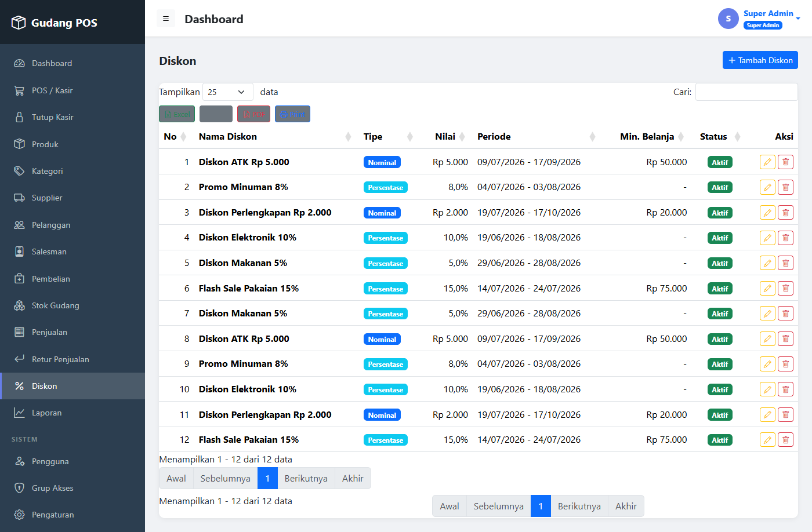Click the Produk box icon in sidebar
This screenshot has width=812, height=532.
click(19, 144)
